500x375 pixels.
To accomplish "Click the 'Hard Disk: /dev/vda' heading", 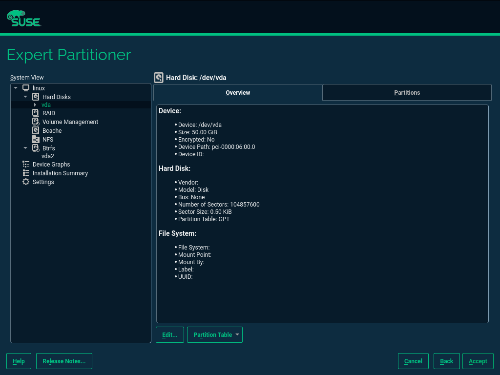I will click(196, 78).
